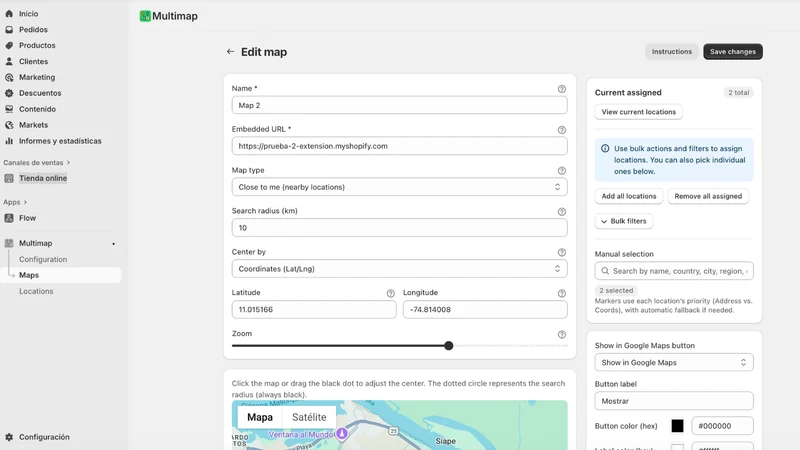The height and width of the screenshot is (450, 800).
Task: Click the Marketing target icon
Action: point(9,77)
